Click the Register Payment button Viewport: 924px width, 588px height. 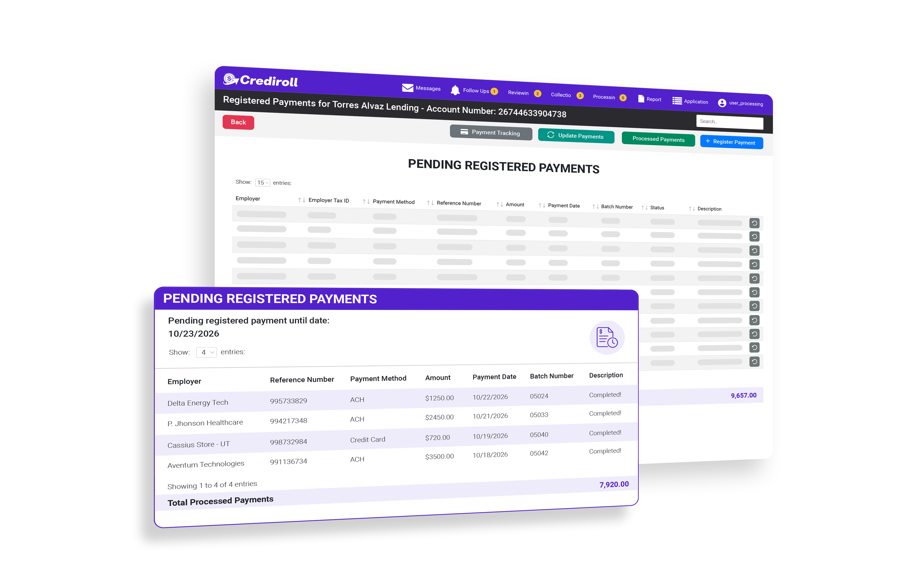click(731, 142)
